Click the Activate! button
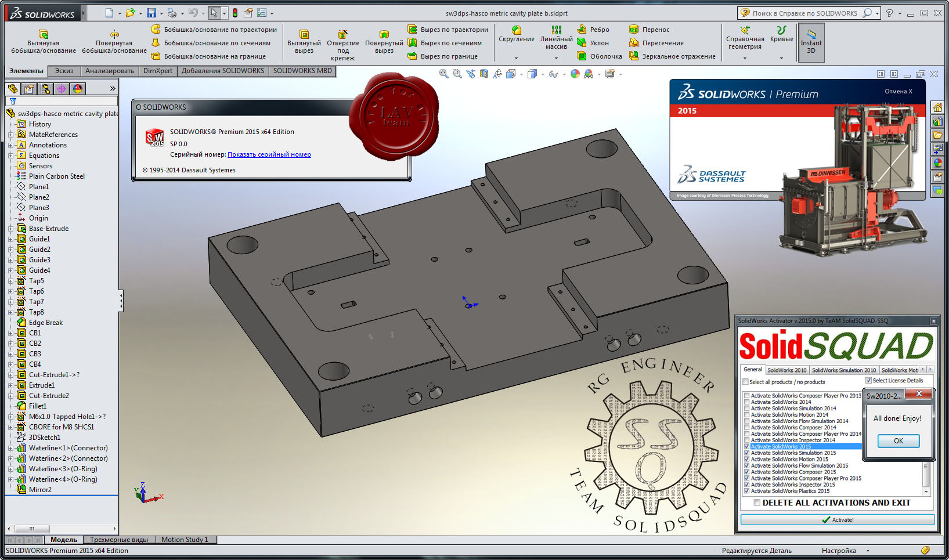This screenshot has width=949, height=560. [x=838, y=519]
